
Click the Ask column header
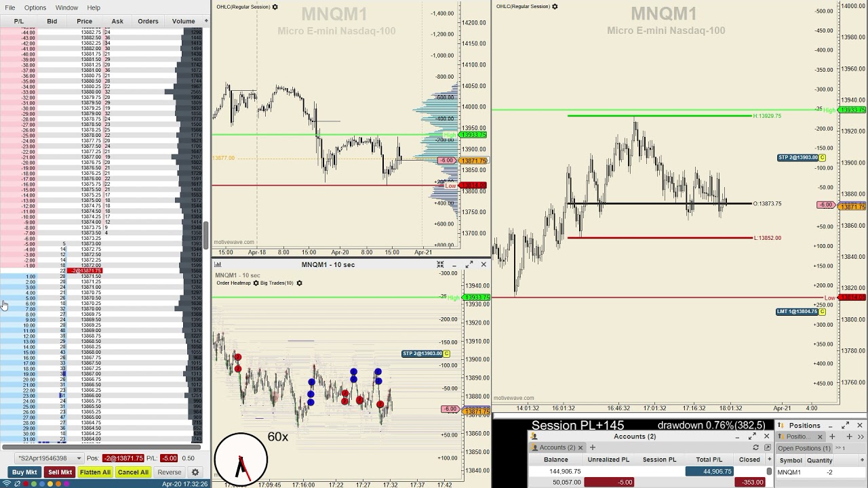pos(117,21)
